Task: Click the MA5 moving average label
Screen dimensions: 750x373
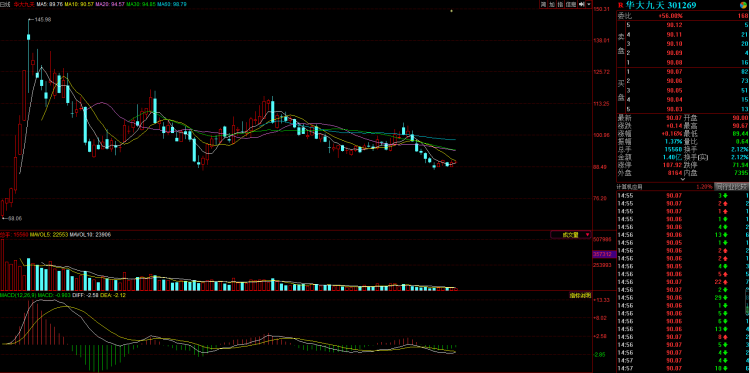Action: 50,4
